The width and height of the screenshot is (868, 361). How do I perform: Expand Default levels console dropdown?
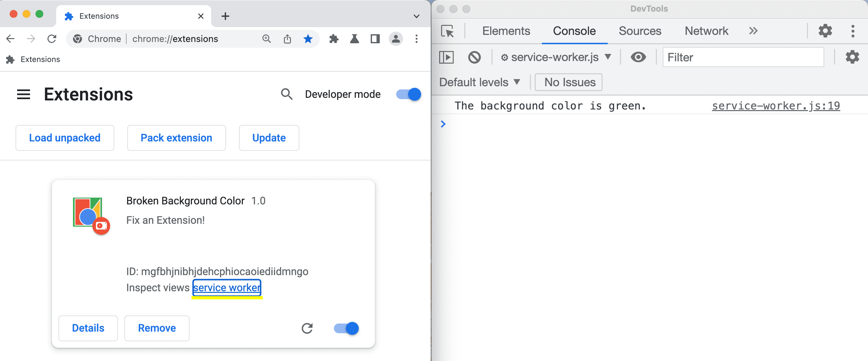[x=479, y=82]
